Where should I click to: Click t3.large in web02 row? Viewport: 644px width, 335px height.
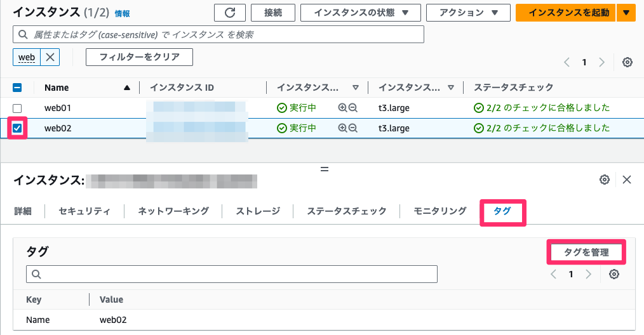[394, 128]
